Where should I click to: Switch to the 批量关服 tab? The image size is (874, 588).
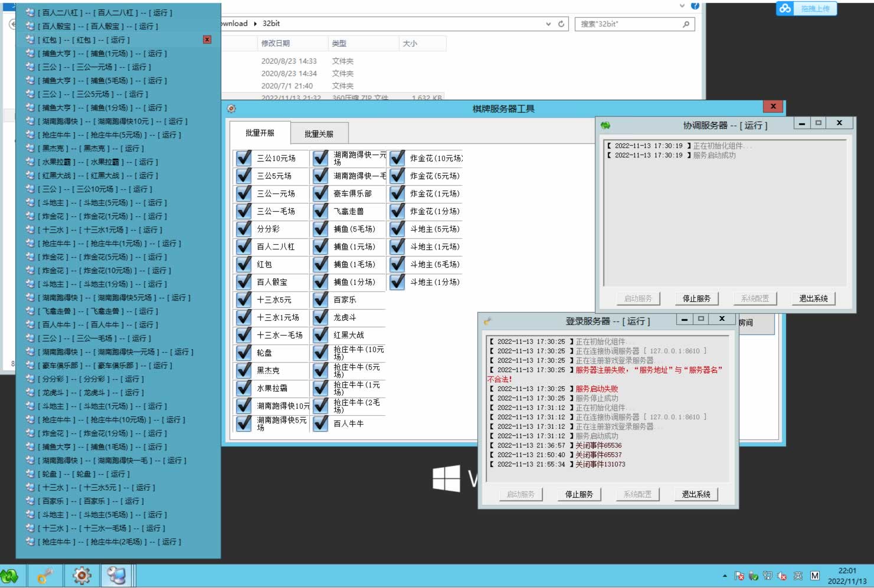click(x=319, y=134)
